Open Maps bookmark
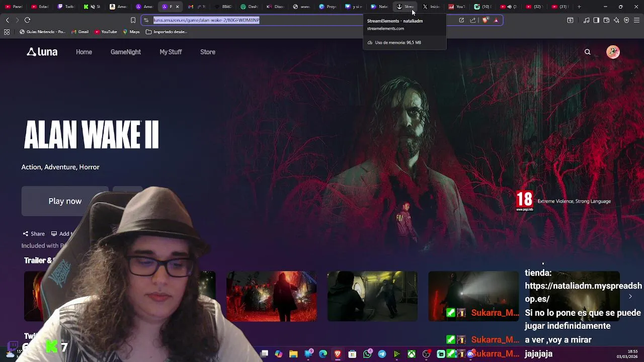The height and width of the screenshot is (362, 644). pos(131,32)
